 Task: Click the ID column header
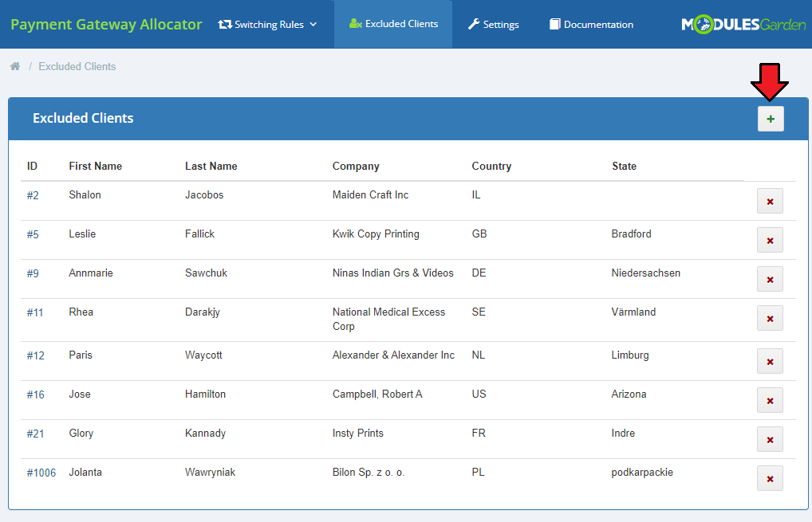coord(32,166)
